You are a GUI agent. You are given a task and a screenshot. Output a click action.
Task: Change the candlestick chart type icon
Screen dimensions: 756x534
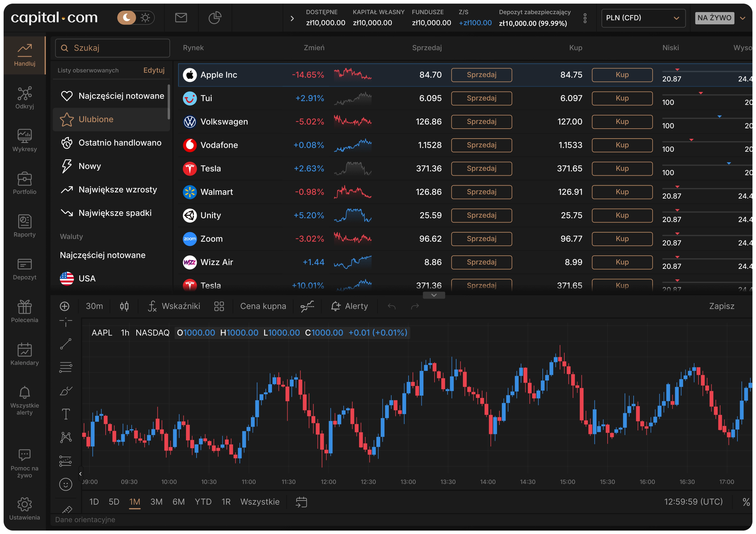tap(124, 306)
